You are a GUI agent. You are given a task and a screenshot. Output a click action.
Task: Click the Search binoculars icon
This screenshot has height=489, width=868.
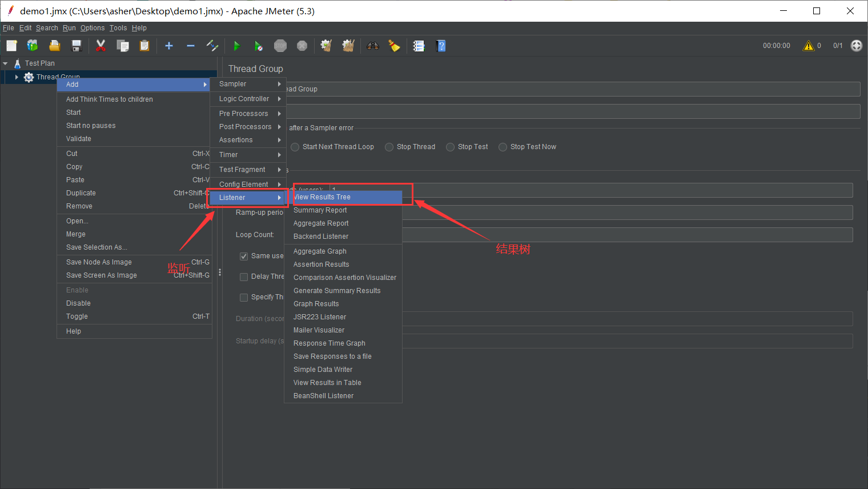click(373, 46)
